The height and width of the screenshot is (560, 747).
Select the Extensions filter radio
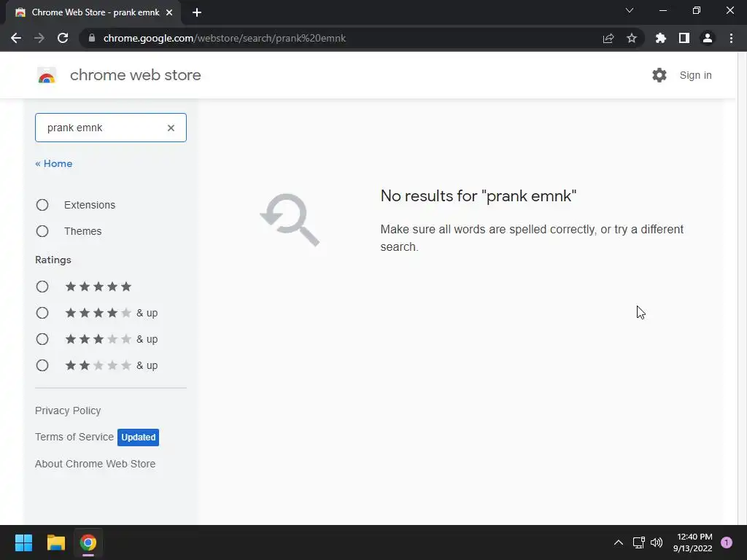click(x=42, y=205)
